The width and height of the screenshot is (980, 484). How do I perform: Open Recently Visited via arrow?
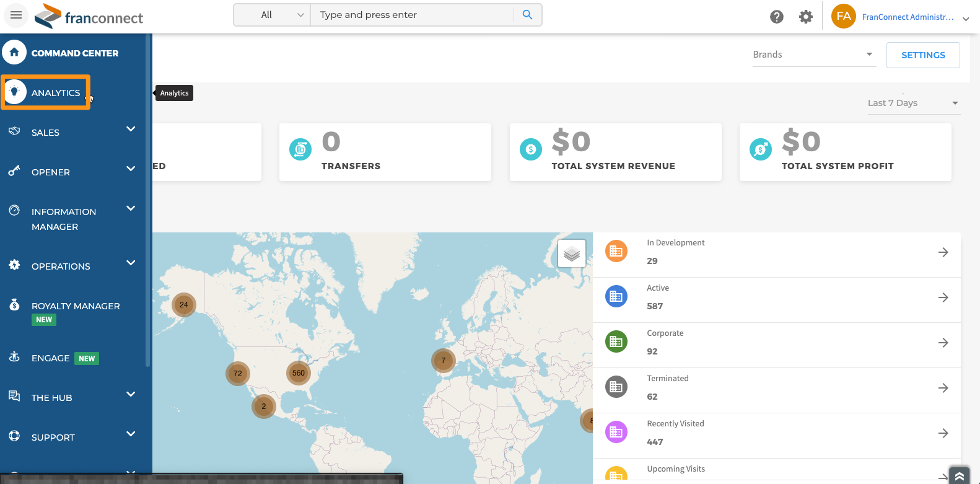click(x=943, y=433)
